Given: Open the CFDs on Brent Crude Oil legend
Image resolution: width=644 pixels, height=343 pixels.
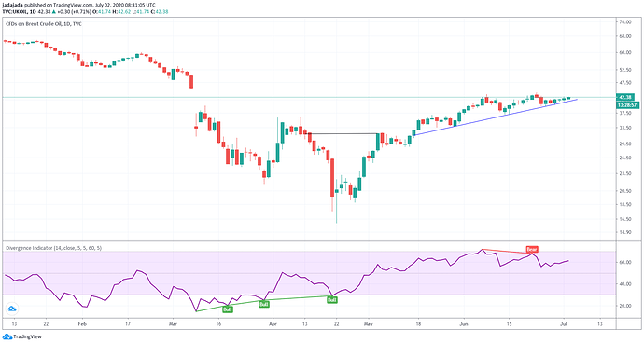Looking at the screenshot, I should point(44,24).
